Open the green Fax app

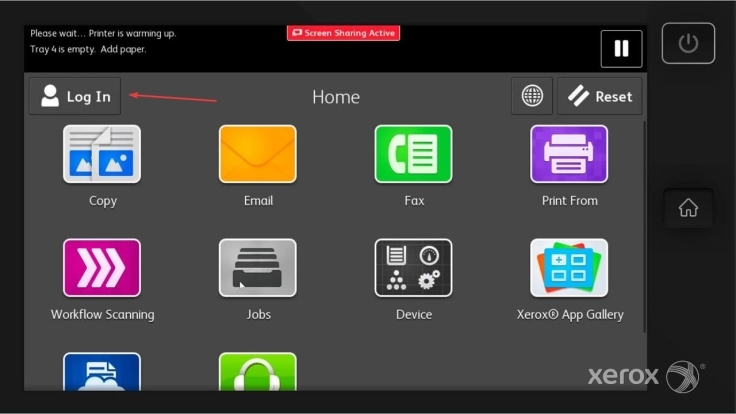coord(413,155)
